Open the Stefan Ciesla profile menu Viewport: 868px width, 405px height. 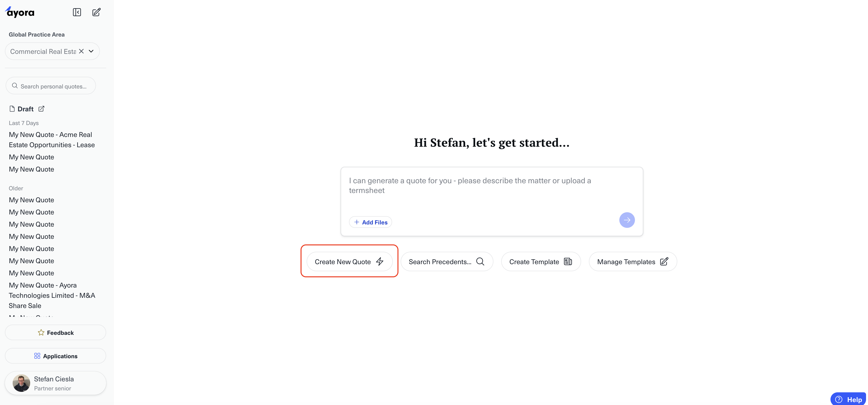pos(56,383)
